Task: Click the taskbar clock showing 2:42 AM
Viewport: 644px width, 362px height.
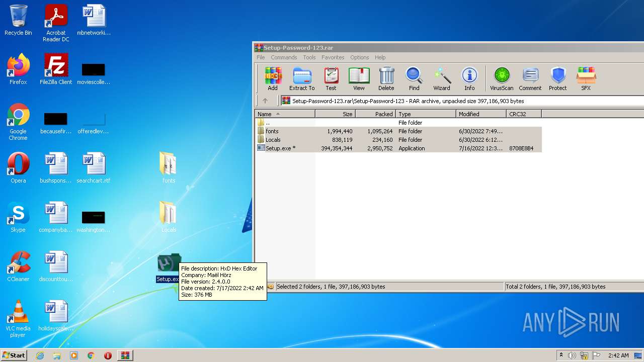Action: 618,355
